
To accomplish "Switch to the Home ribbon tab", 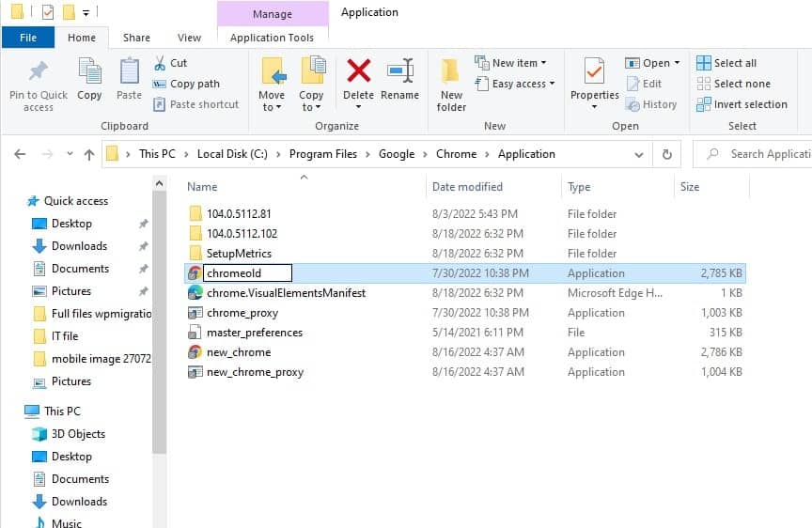I will [x=82, y=38].
